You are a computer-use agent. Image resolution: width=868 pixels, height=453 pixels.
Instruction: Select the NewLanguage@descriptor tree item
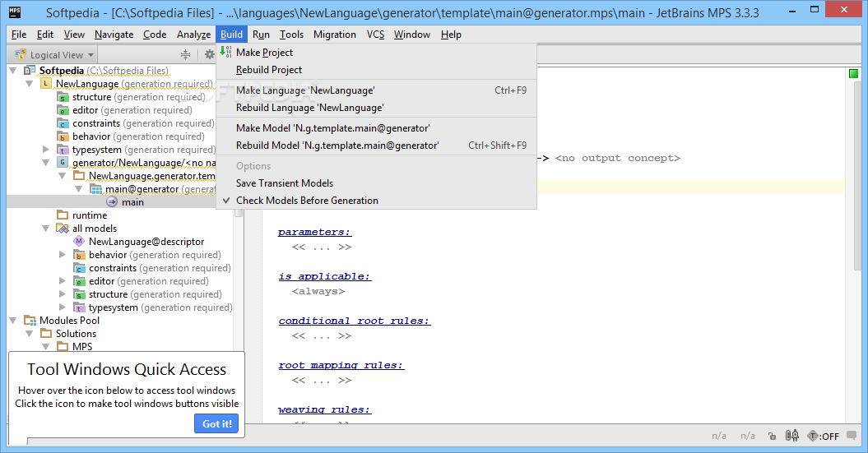[x=146, y=242]
